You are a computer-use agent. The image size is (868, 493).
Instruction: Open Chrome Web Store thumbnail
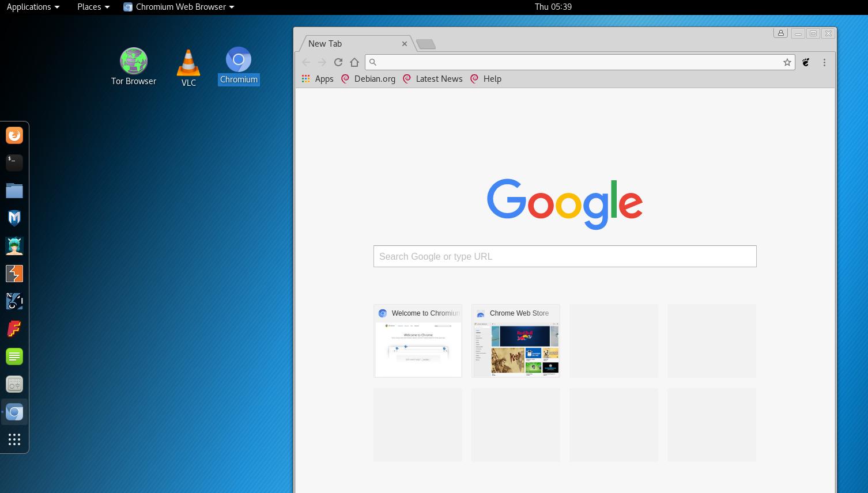516,341
